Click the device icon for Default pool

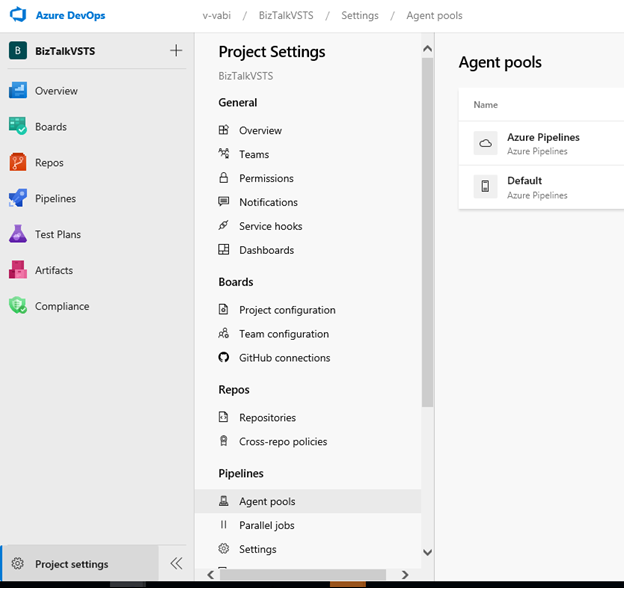(486, 187)
